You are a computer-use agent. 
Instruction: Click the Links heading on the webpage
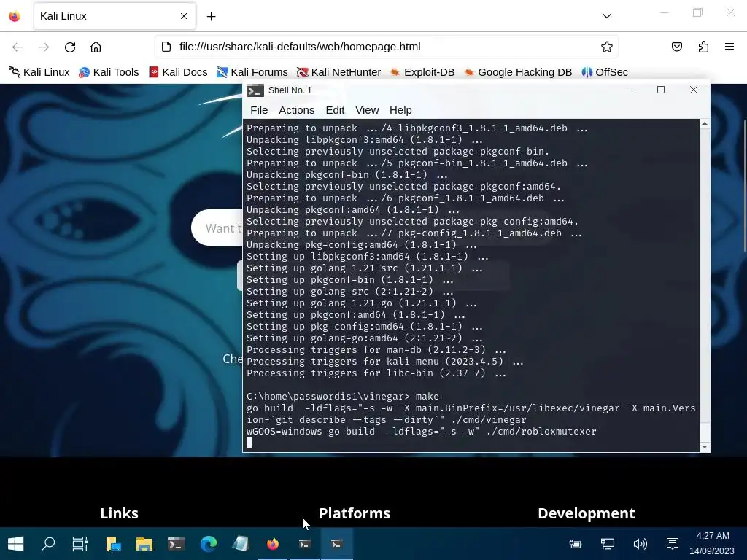click(x=119, y=513)
